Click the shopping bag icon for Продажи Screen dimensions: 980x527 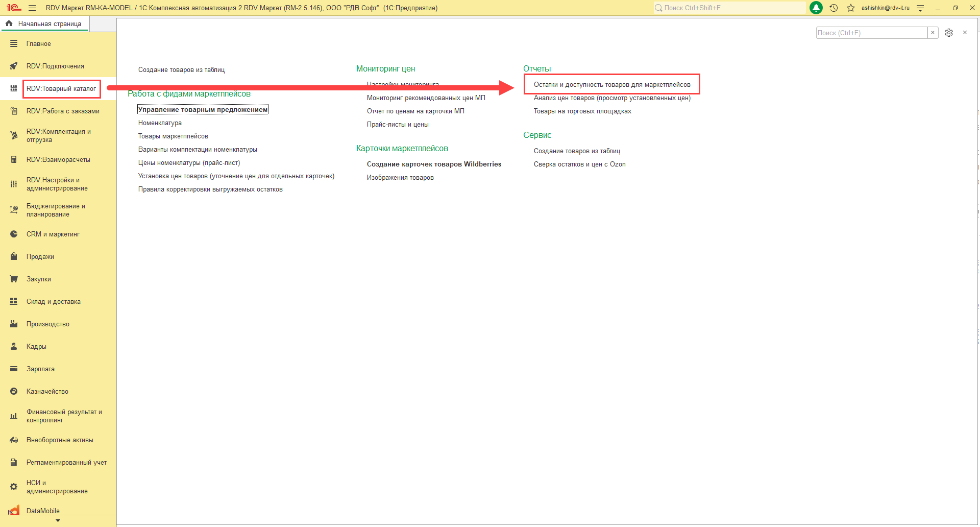tap(14, 257)
